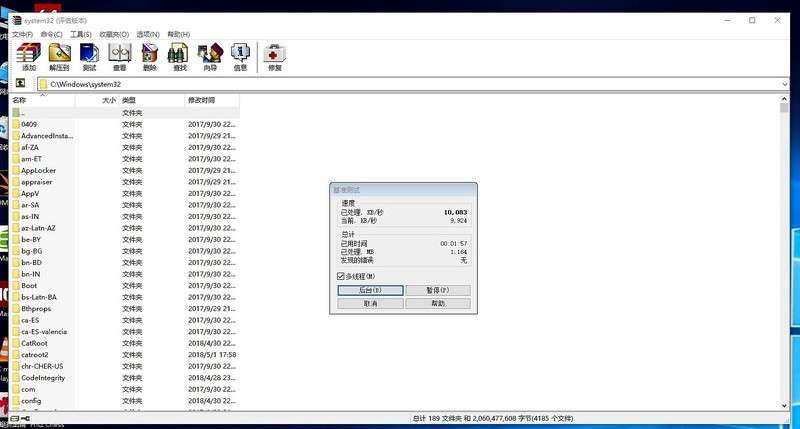The image size is (800, 429).
Task: Select the bn-BD folder row
Action: pos(125,263)
